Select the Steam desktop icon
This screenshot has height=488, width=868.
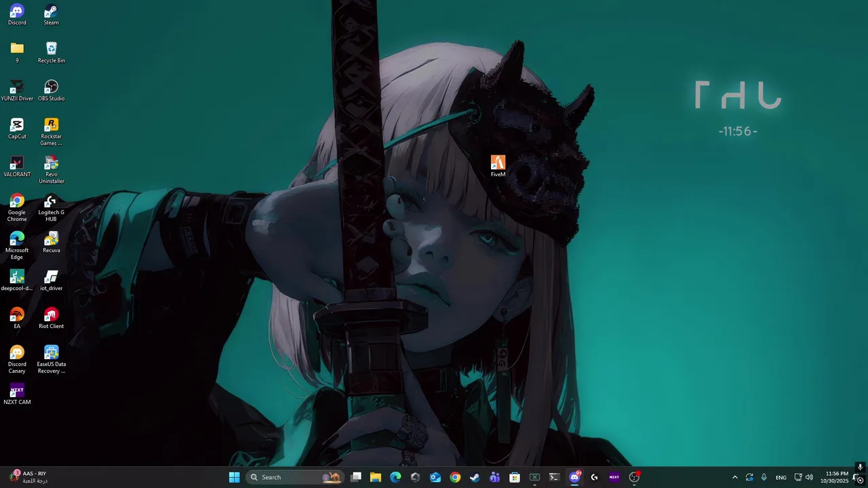point(51,15)
